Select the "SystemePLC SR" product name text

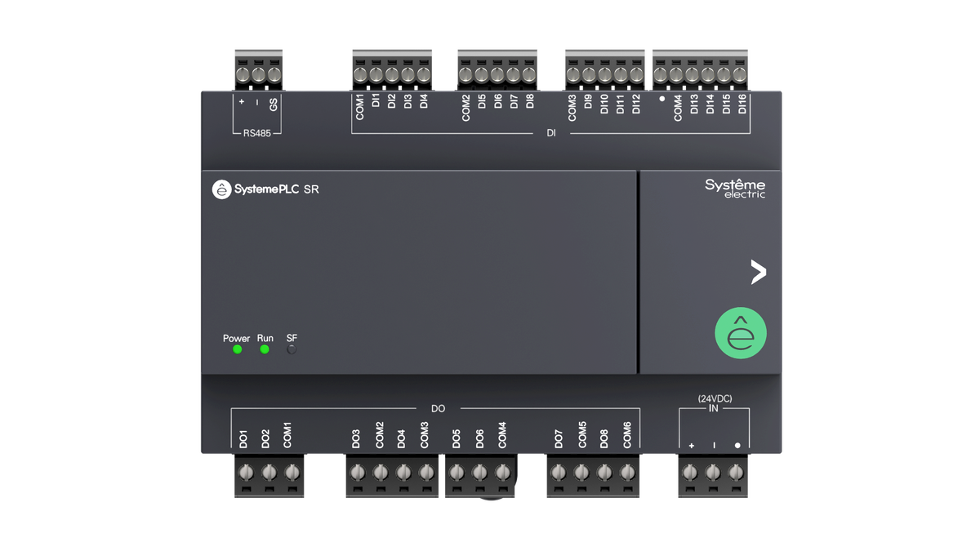click(x=276, y=189)
